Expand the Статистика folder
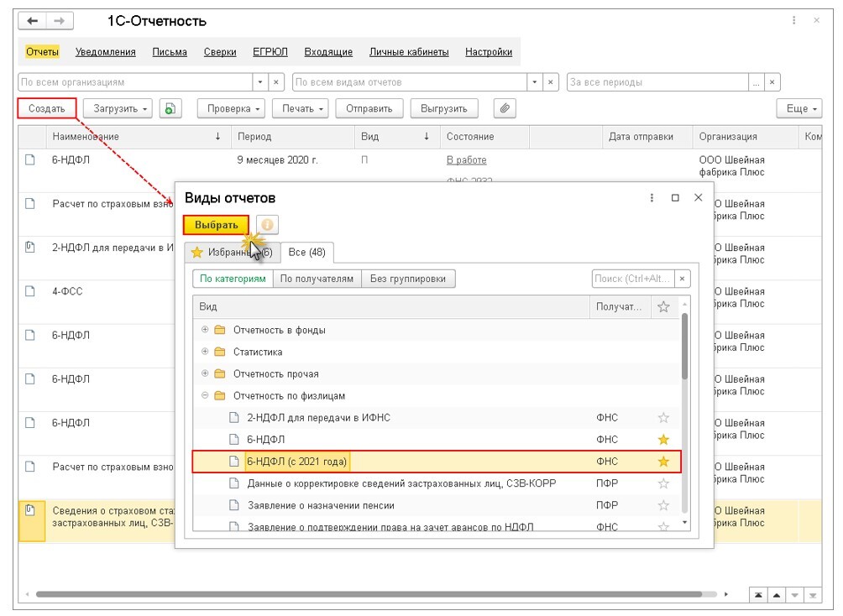Screen dimensions: 843x616 (x=205, y=352)
